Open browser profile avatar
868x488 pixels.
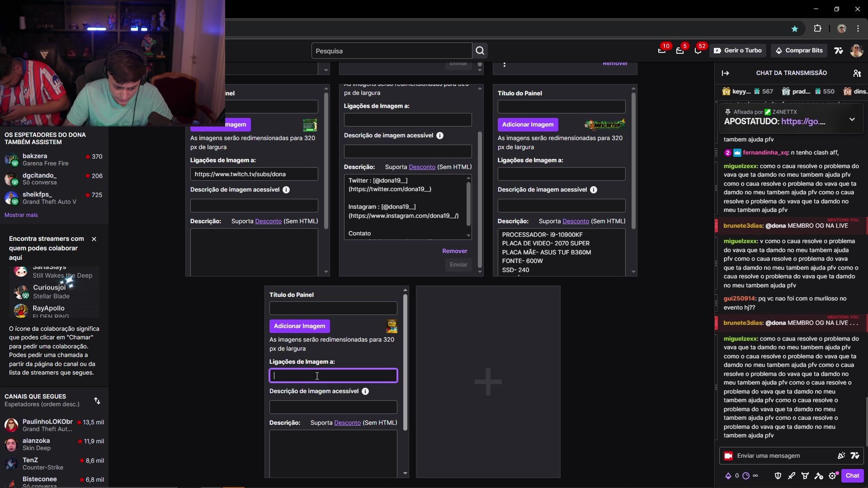[842, 28]
